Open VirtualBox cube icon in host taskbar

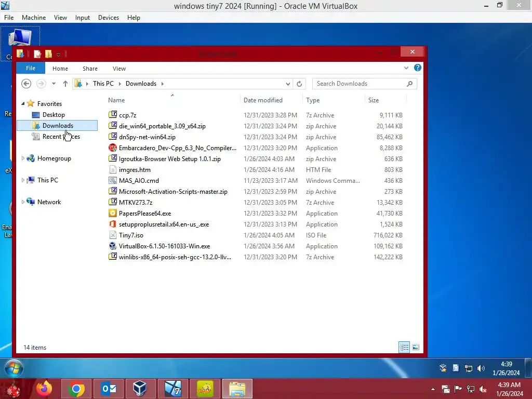(140, 389)
